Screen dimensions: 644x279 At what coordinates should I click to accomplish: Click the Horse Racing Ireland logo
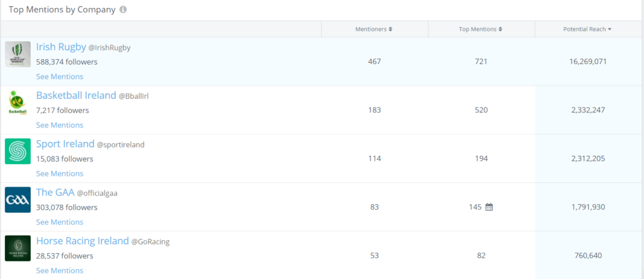[x=18, y=248]
